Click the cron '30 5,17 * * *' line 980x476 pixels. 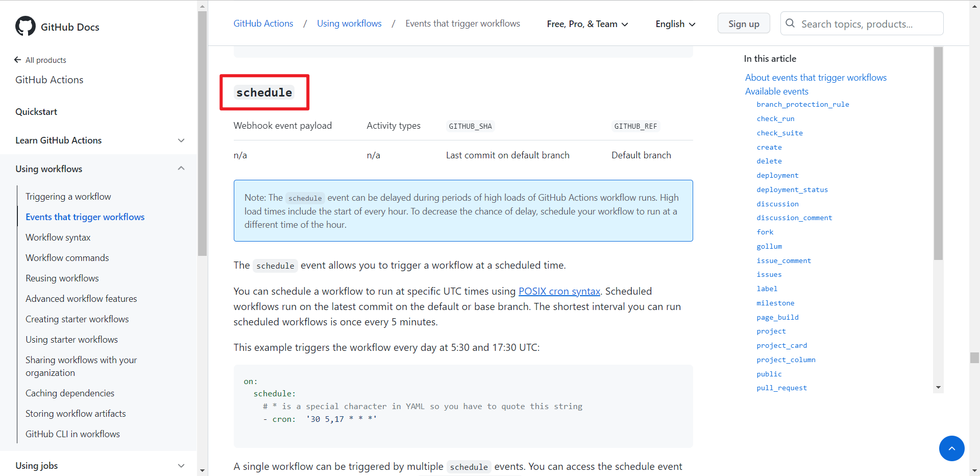tap(320, 419)
